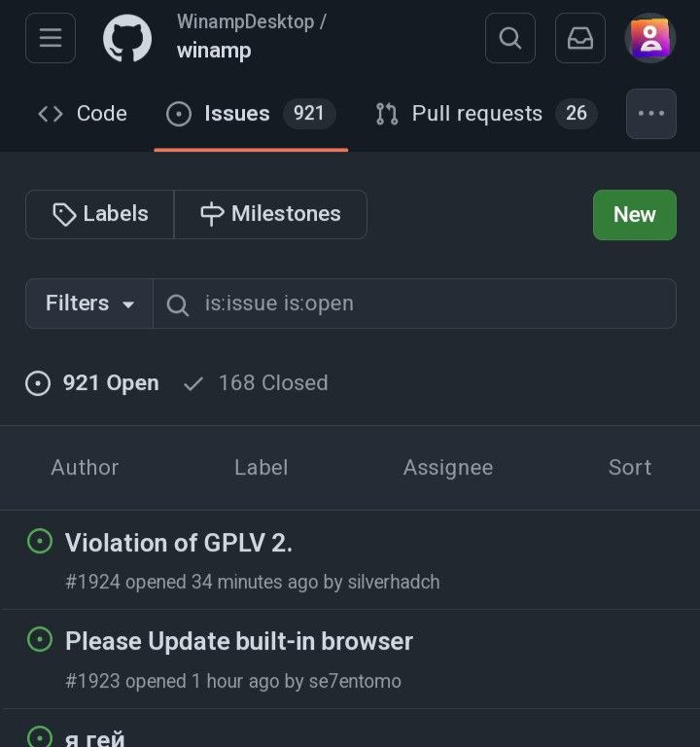Open the WinampDesktop owner link

pos(245,21)
